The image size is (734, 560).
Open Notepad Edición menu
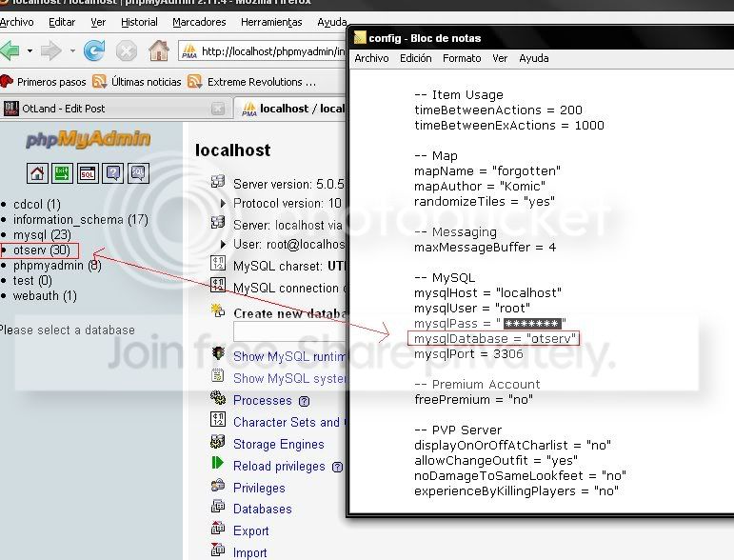pyautogui.click(x=416, y=58)
